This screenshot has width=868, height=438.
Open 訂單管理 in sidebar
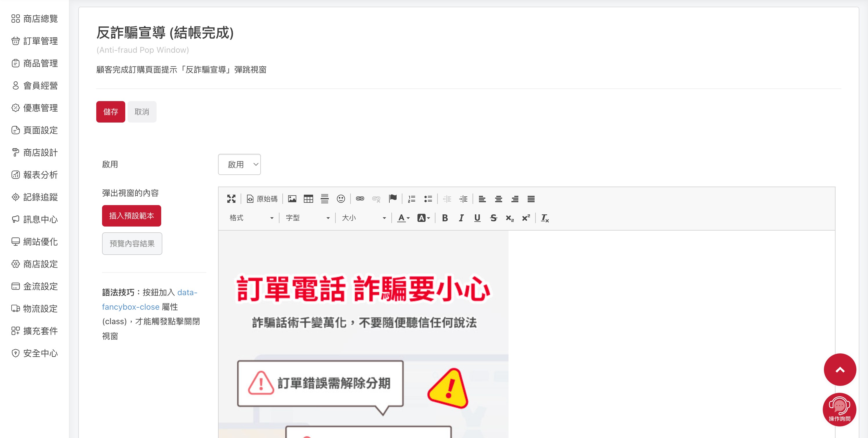click(x=34, y=41)
